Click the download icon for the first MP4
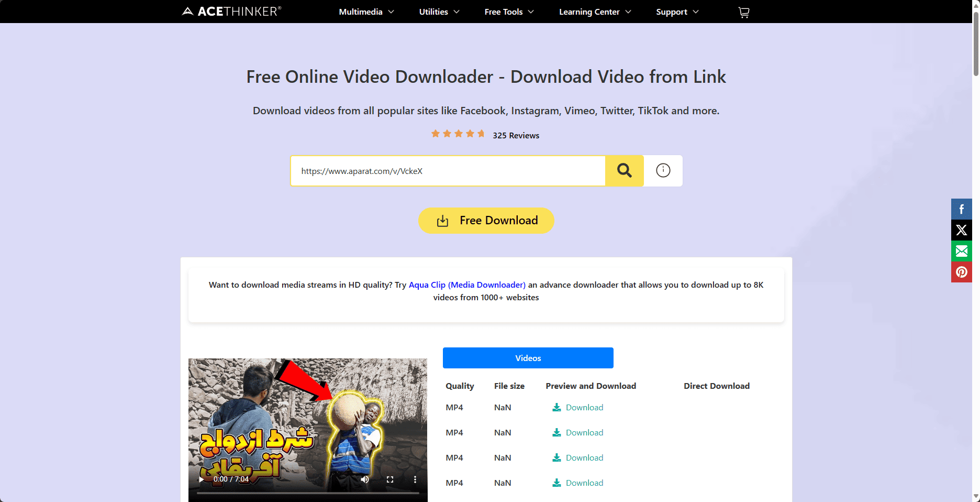This screenshot has width=980, height=502. pos(556,407)
